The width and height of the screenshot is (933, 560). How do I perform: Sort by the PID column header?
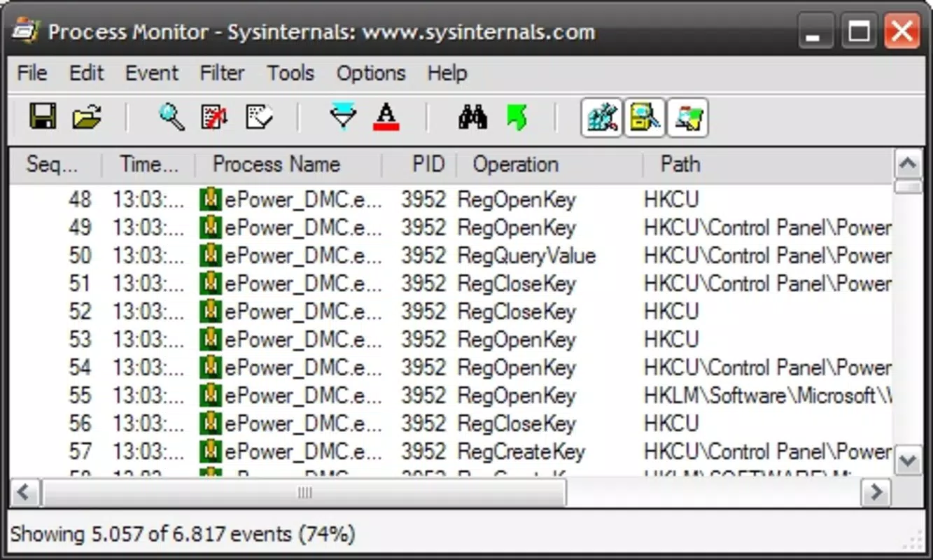pyautogui.click(x=419, y=164)
